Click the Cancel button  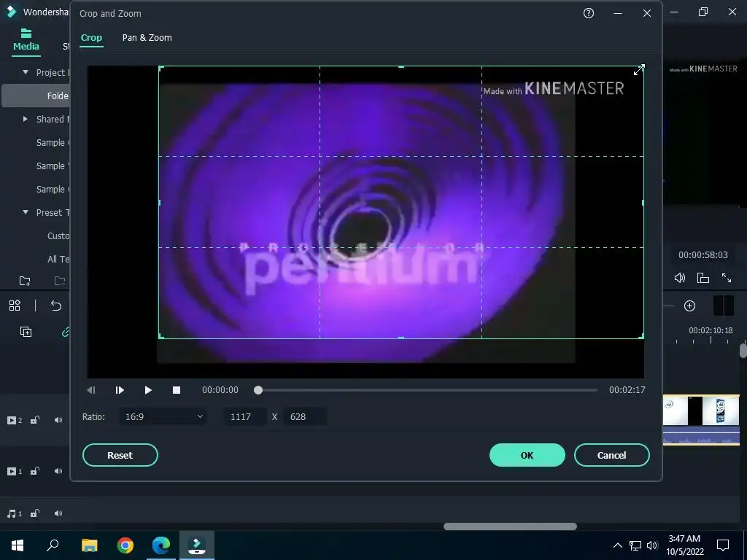click(x=612, y=455)
